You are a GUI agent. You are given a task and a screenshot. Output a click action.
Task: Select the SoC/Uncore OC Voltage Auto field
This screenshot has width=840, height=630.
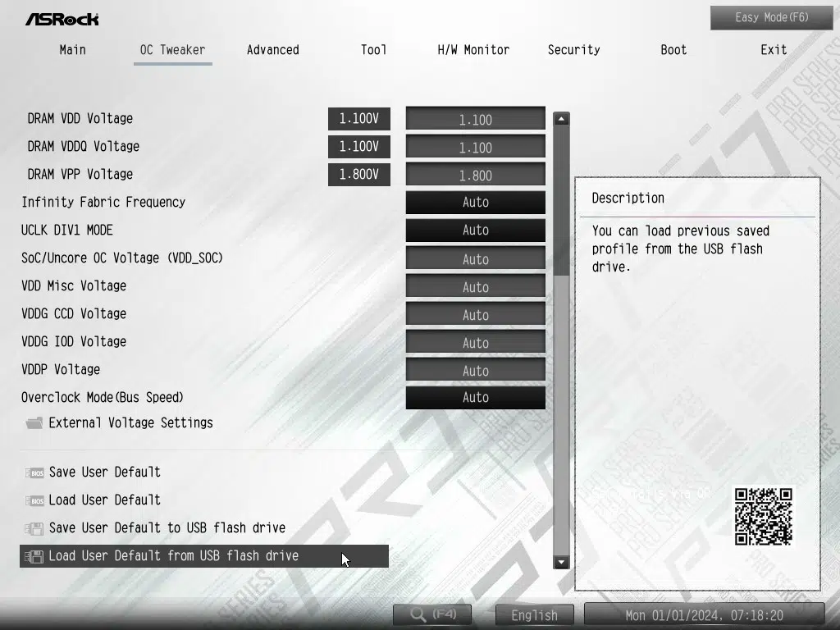475,259
